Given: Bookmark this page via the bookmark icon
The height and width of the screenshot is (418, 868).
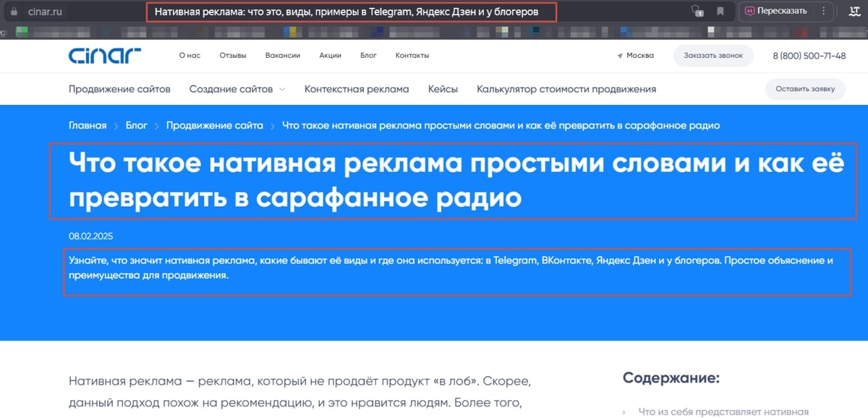Looking at the screenshot, I should pos(720,12).
